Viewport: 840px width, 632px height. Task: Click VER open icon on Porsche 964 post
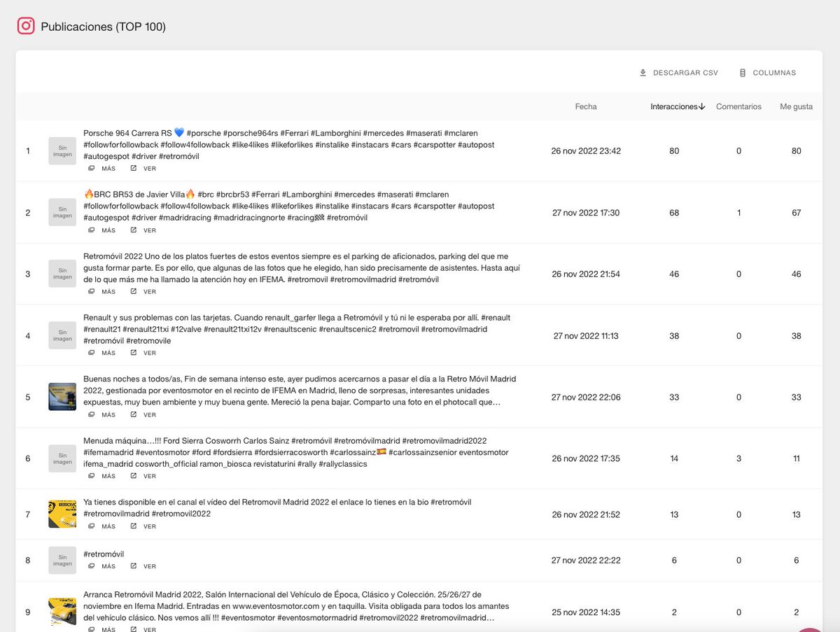(134, 169)
